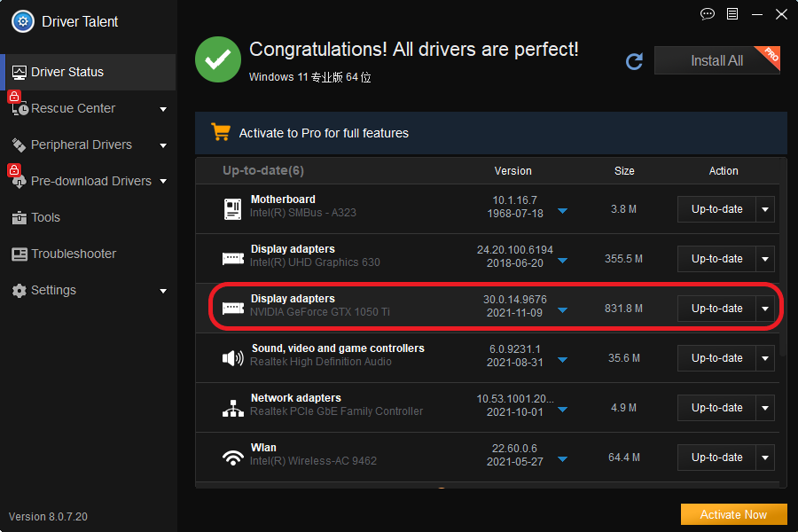
Task: Click the Network adapters icon
Action: pos(233,408)
